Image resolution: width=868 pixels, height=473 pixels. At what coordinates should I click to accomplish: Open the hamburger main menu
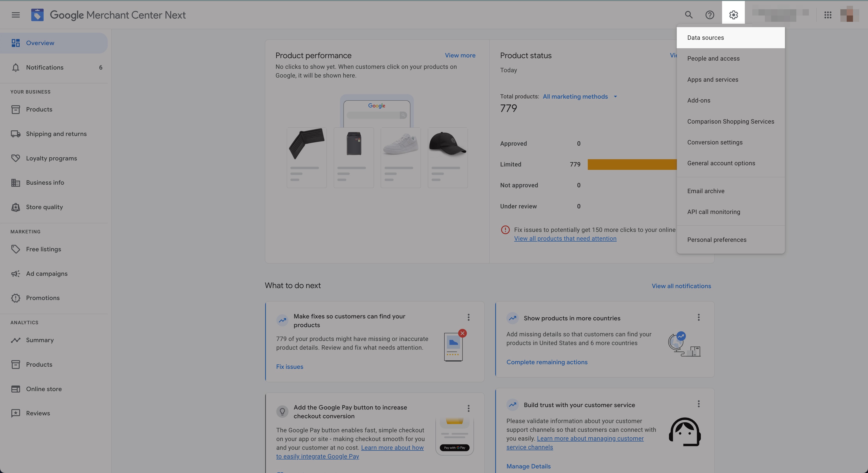point(15,15)
